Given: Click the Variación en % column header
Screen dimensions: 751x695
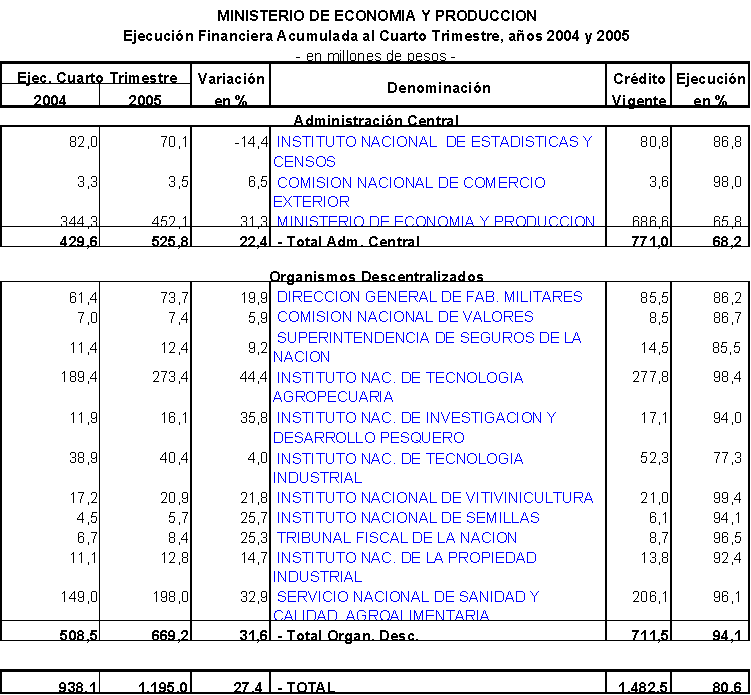Looking at the screenshot, I should click(x=231, y=89).
